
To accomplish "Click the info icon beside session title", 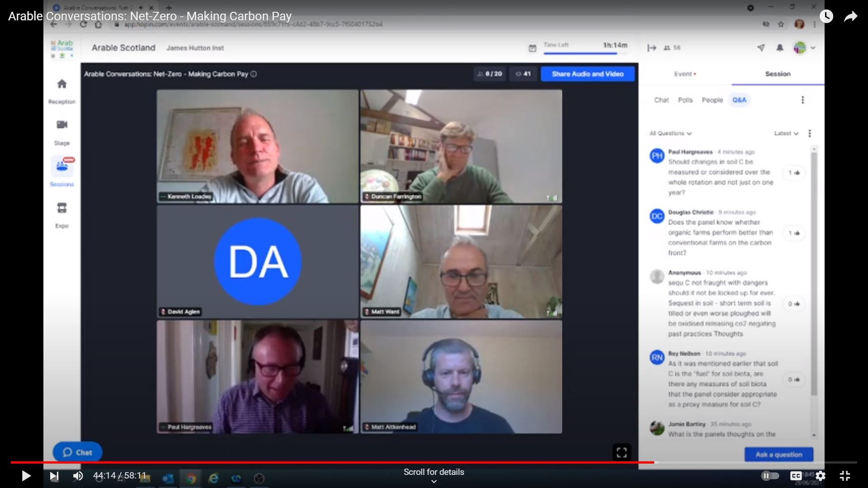I will point(254,74).
